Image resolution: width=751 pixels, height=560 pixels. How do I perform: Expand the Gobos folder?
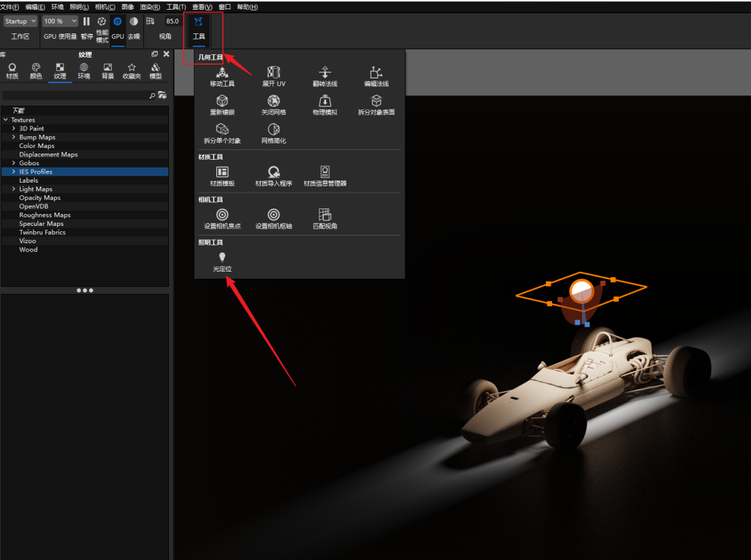click(13, 163)
